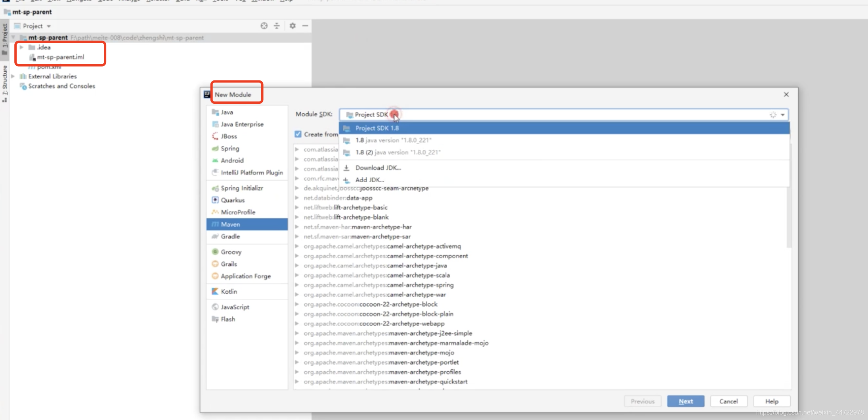Expand net.databinder:data-app archetype
868x420 pixels.
point(297,198)
